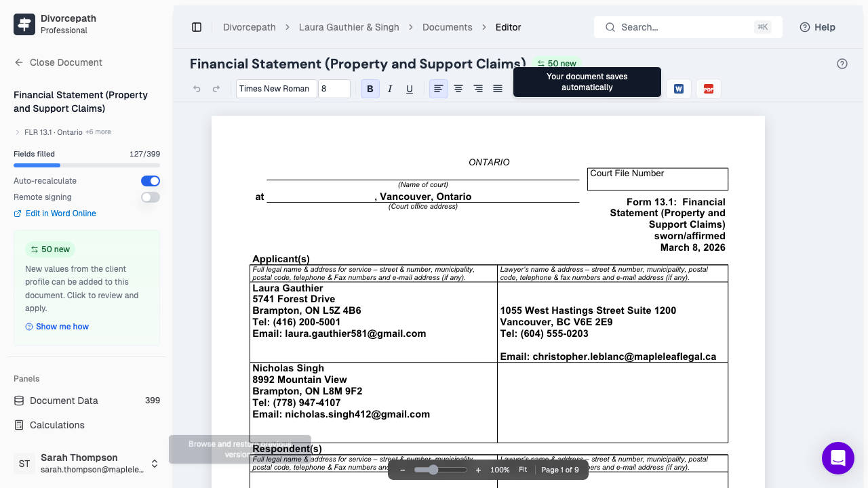Open Calculations panel
Viewport: 868px width, 488px height.
(x=87, y=425)
